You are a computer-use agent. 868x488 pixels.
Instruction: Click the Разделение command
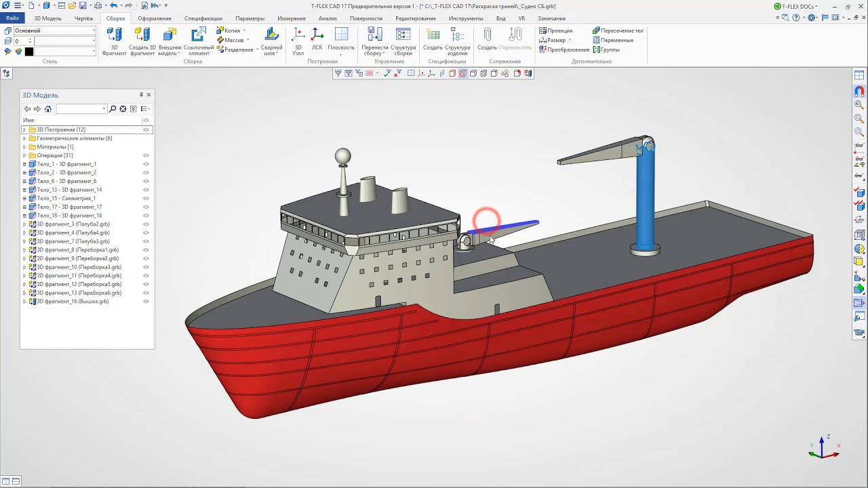click(x=235, y=49)
